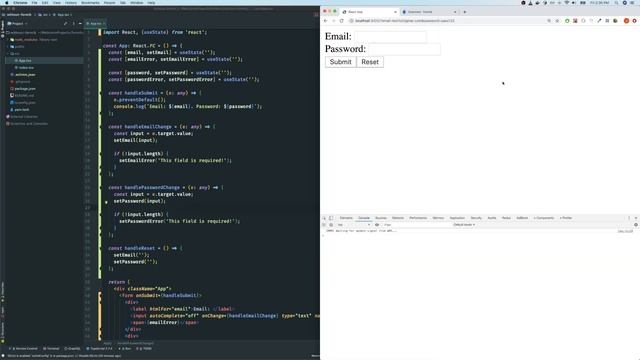Open Project panel settings gear

[73, 24]
